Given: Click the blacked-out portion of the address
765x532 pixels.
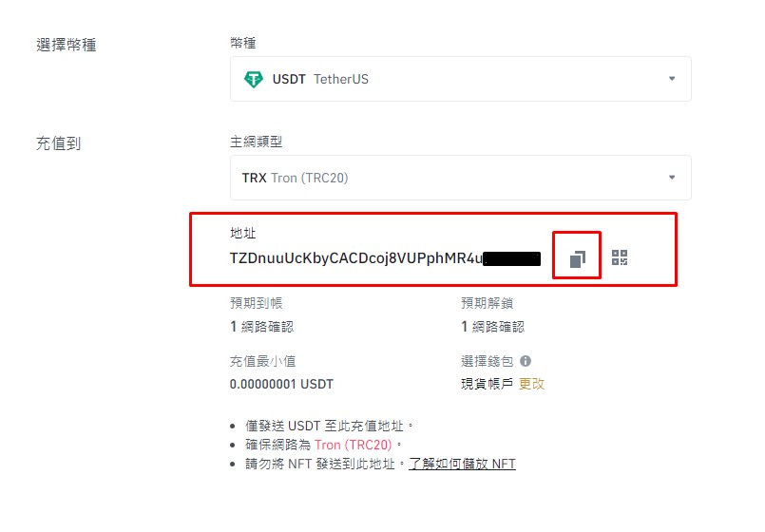Looking at the screenshot, I should [512, 259].
